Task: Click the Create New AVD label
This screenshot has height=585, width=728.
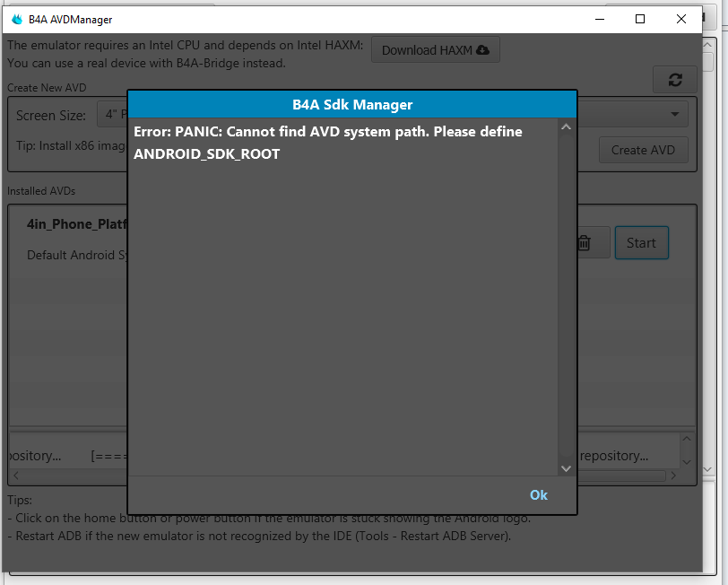Action: pyautogui.click(x=47, y=87)
